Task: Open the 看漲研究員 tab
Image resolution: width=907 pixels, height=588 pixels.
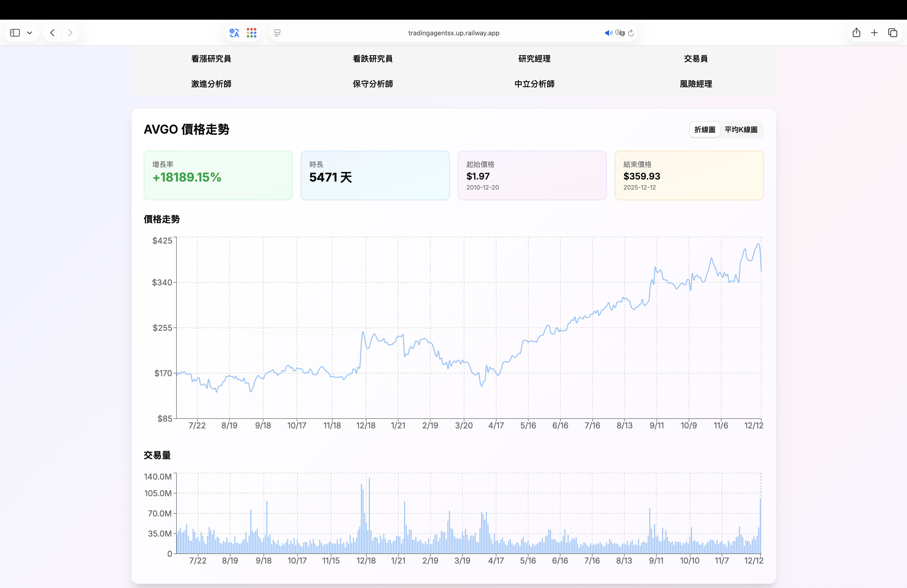Action: tap(211, 59)
